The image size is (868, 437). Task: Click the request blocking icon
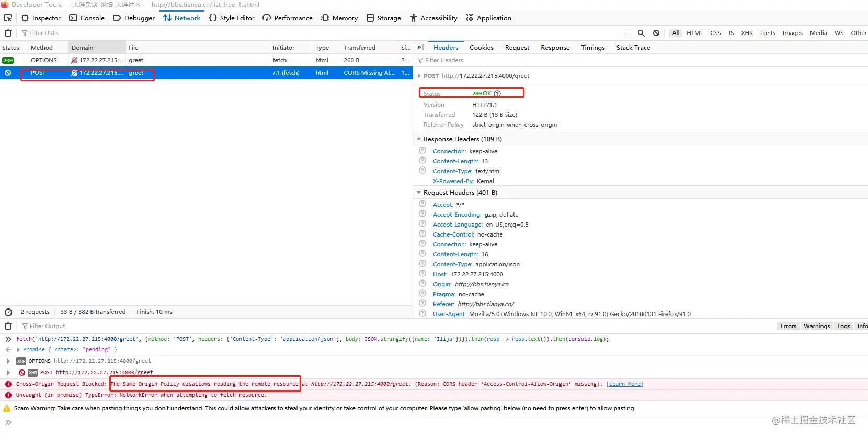656,33
